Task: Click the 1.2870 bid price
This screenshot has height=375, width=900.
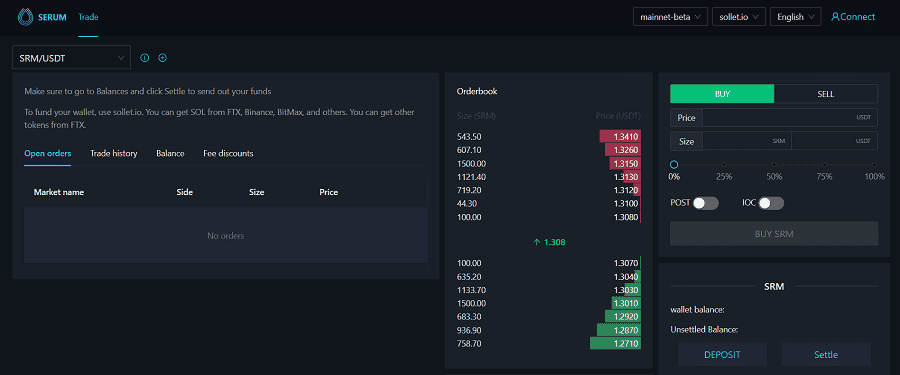Action: click(x=625, y=330)
